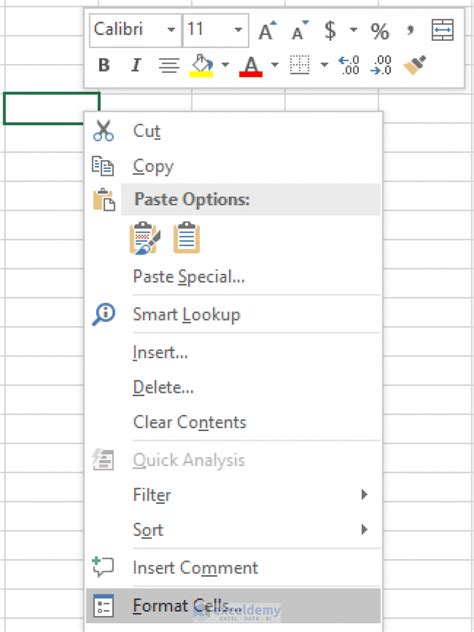474x632 pixels.
Task: Click the Smart Lookup magnifier icon
Action: (x=104, y=315)
